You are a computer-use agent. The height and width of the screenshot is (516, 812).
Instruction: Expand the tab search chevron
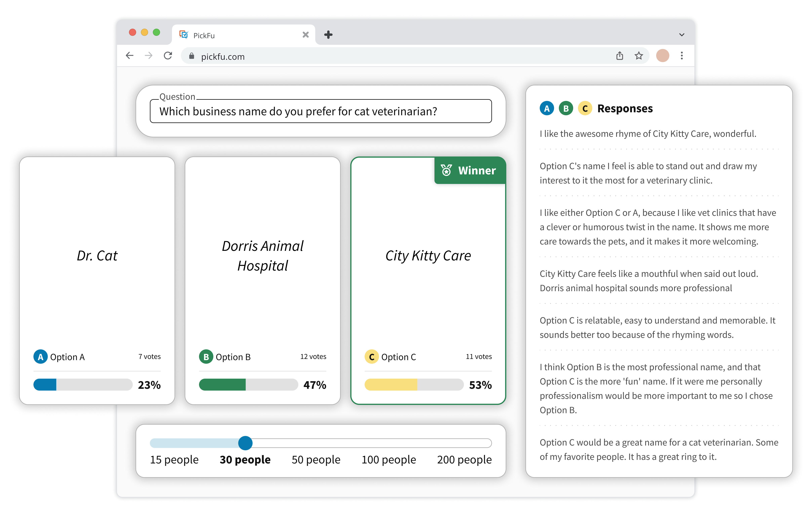point(681,35)
